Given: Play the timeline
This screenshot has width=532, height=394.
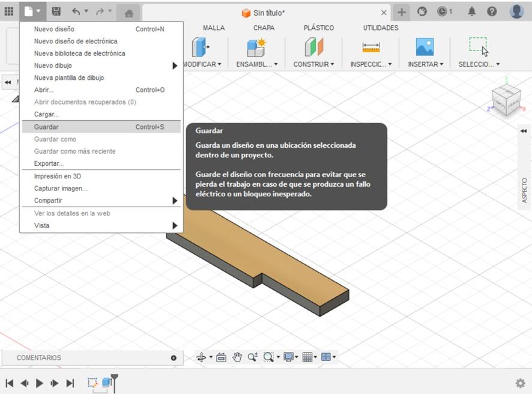Looking at the screenshot, I should (40, 383).
